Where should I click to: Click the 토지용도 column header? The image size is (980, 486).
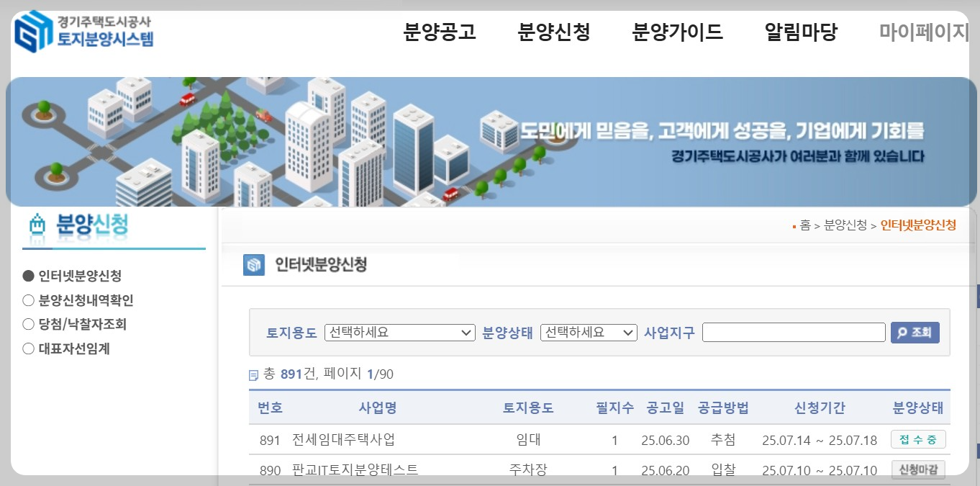[x=528, y=408]
